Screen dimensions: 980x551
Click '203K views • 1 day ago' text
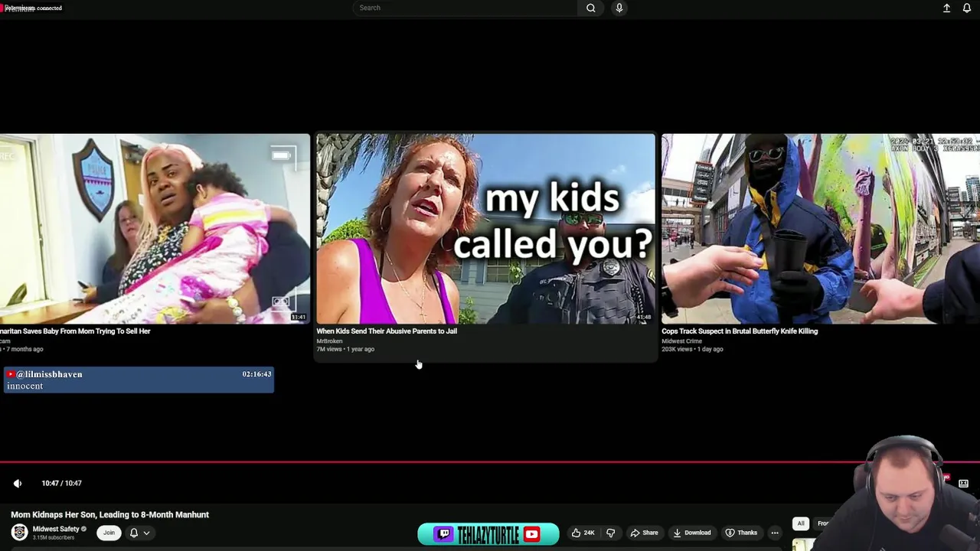(x=692, y=350)
